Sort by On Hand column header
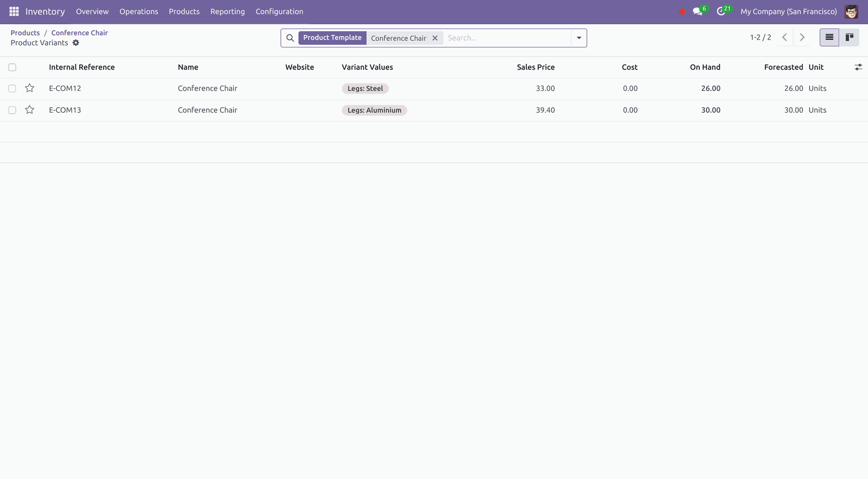The image size is (868, 479). click(x=705, y=67)
